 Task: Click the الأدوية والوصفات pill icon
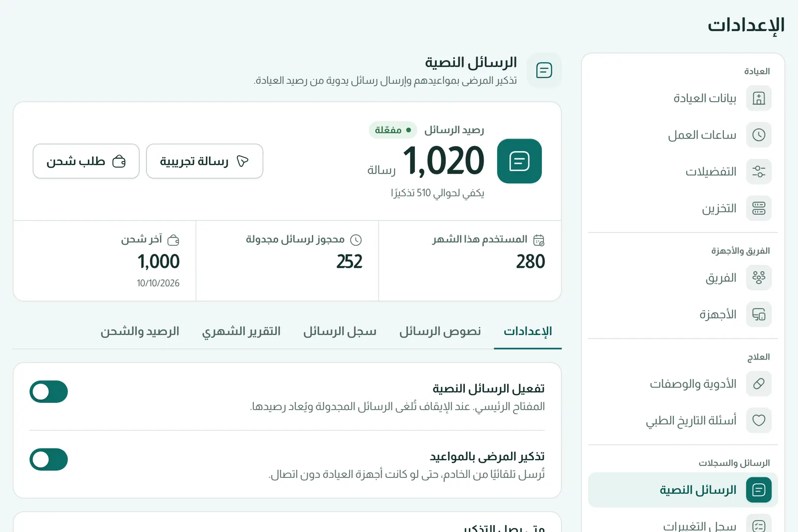(x=759, y=383)
